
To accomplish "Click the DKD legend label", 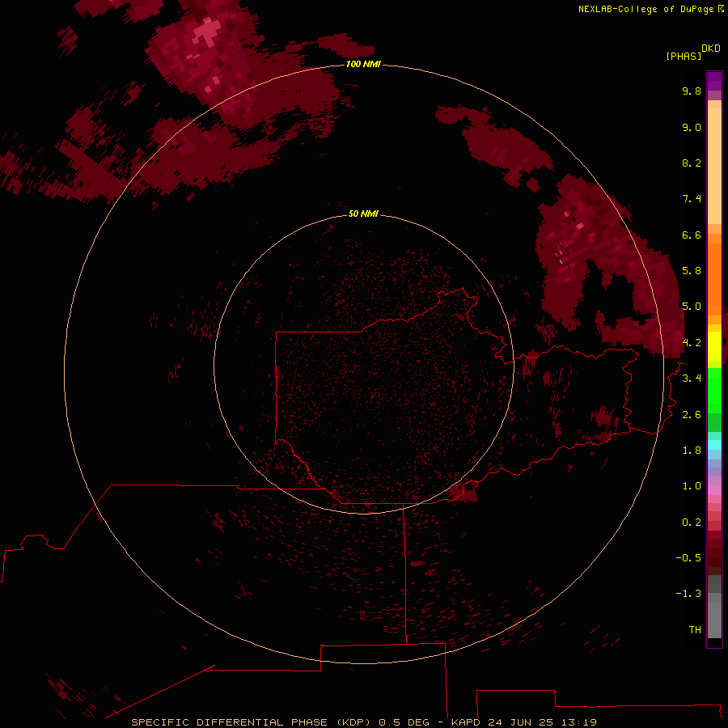I will click(x=710, y=49).
